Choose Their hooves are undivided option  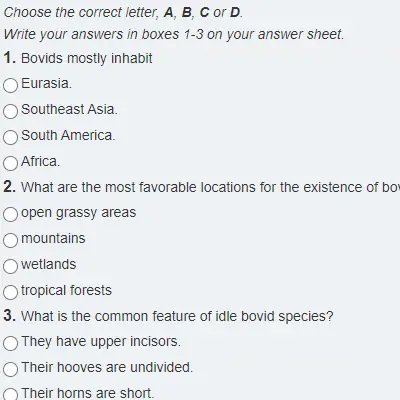pos(10,369)
